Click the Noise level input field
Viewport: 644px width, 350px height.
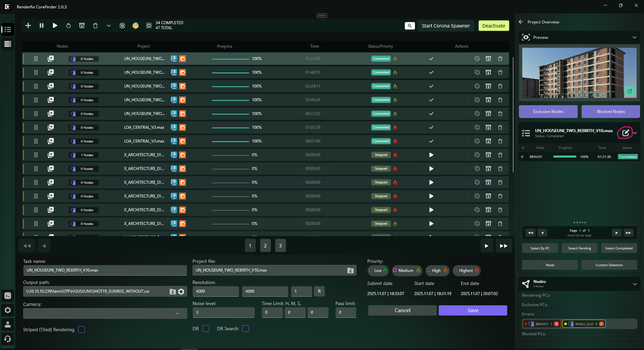pyautogui.click(x=223, y=312)
